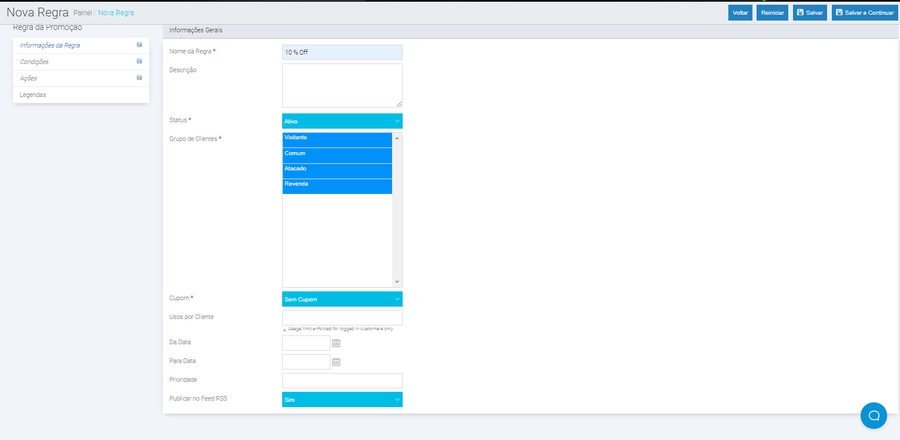900x440 pixels.
Task: Click the save icon beside Ações
Action: (139, 78)
